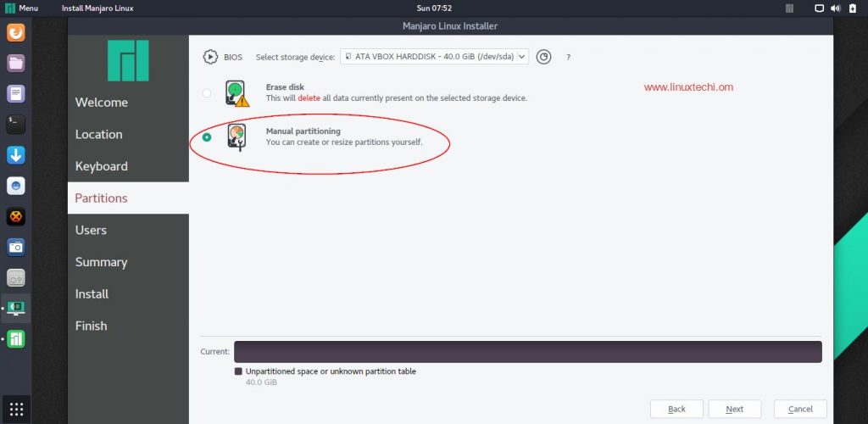Select the Erase disk radio button
This screenshot has height=424, width=868.
tap(207, 93)
